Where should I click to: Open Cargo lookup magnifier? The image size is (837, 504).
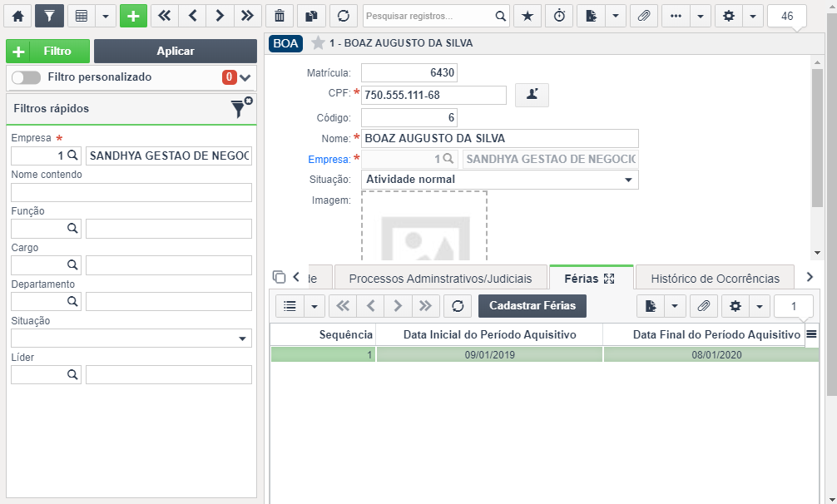coord(72,265)
